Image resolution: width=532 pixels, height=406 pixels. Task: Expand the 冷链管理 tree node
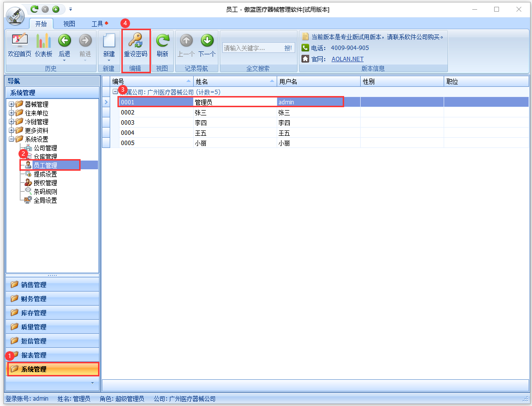click(11, 122)
